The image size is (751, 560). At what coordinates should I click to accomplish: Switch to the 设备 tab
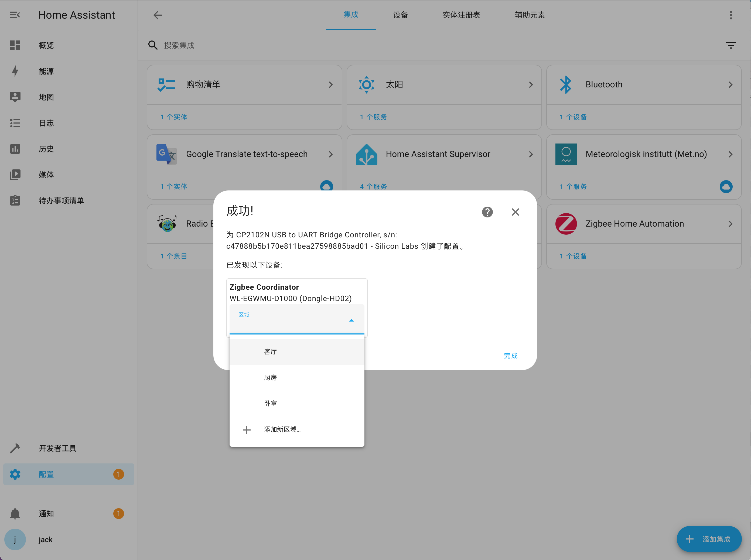400,15
